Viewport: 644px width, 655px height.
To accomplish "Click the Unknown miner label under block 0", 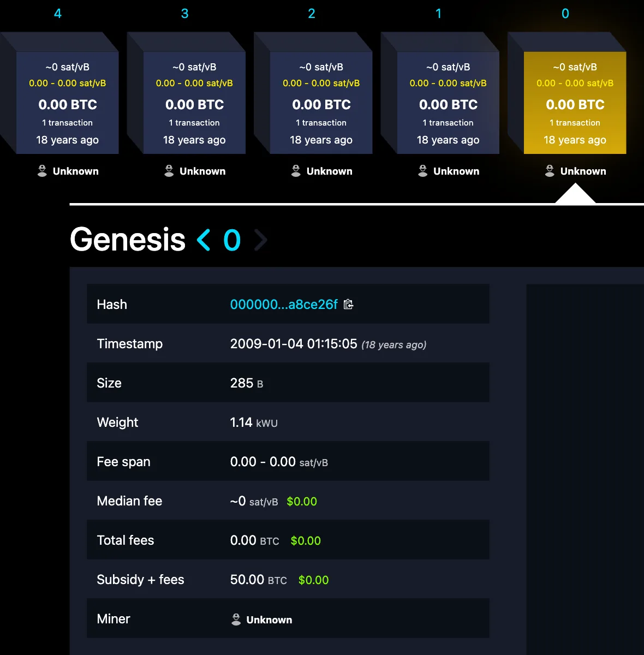I will (x=583, y=171).
